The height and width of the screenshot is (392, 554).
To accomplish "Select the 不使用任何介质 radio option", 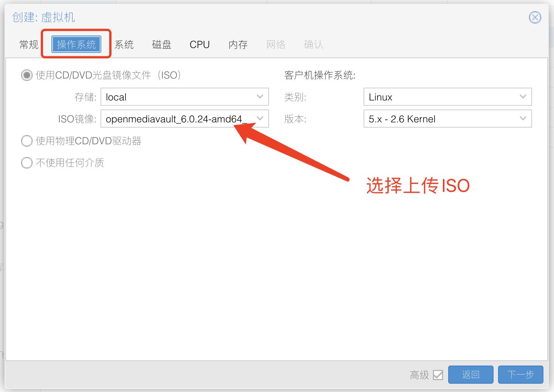I will point(26,163).
